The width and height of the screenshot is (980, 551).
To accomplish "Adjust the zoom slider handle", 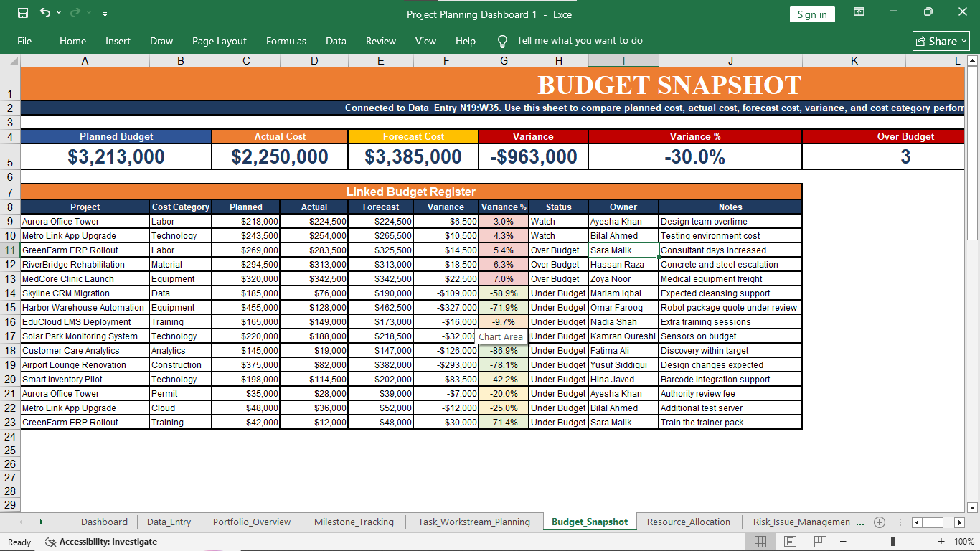I will click(892, 542).
